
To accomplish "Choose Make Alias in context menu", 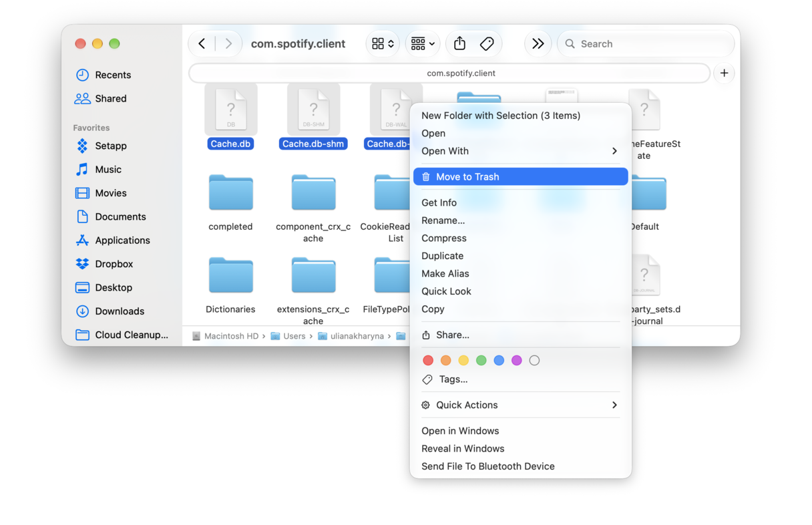I will click(x=521, y=273).
